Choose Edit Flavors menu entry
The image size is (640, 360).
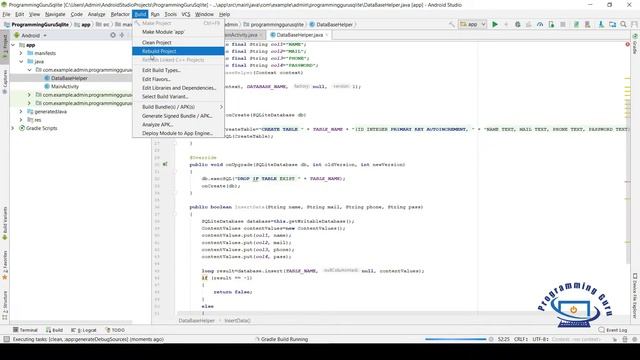coord(178,79)
